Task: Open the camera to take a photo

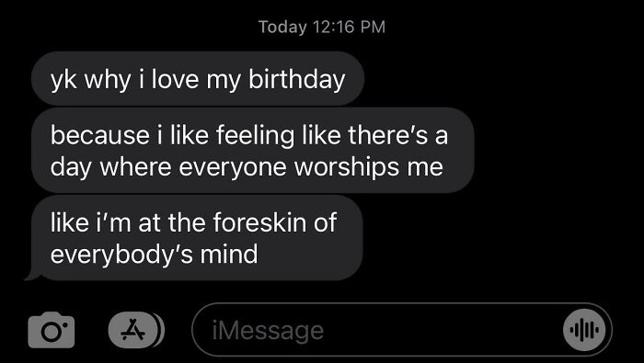Action: coord(52,330)
